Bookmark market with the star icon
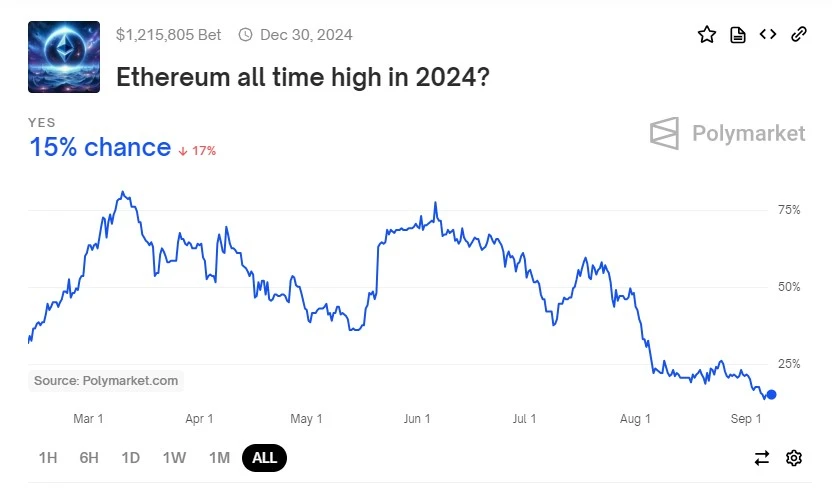The width and height of the screenshot is (832, 504). point(707,35)
